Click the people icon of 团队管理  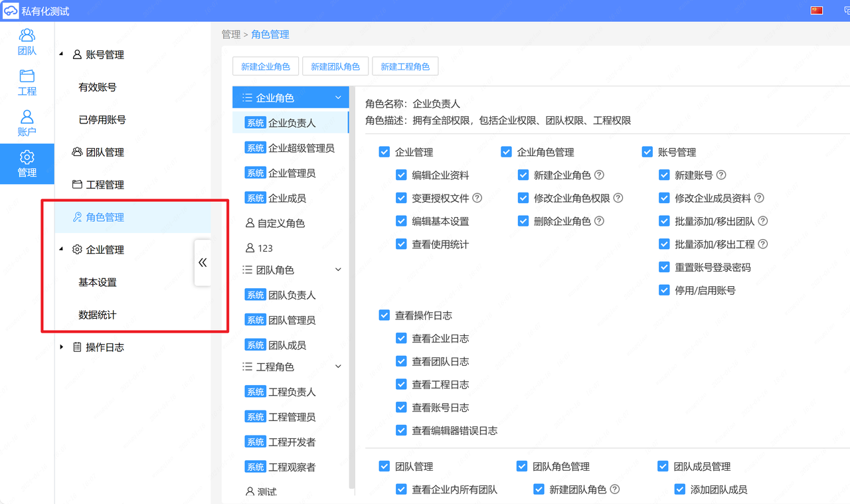77,152
